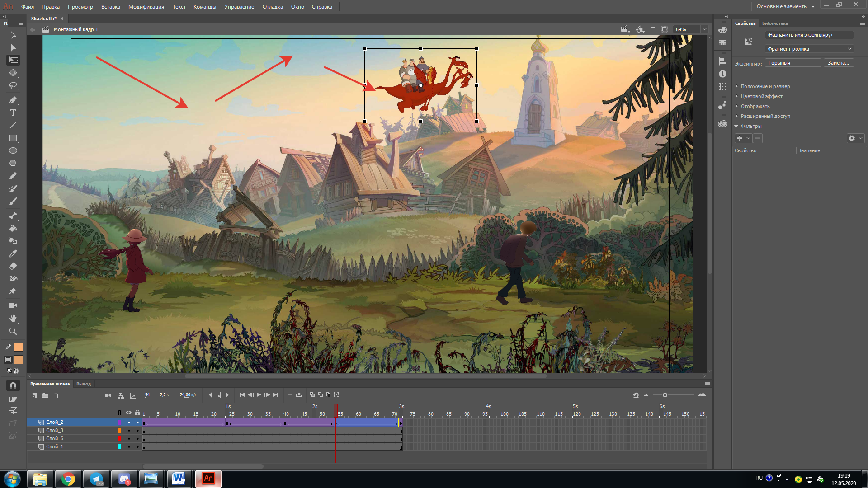
Task: Open the filter options gear dropdown
Action: tap(855, 138)
